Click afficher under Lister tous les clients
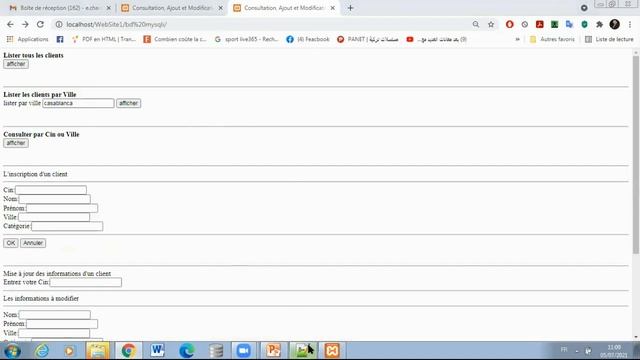Screen dimensions: 640x360 tap(16, 64)
